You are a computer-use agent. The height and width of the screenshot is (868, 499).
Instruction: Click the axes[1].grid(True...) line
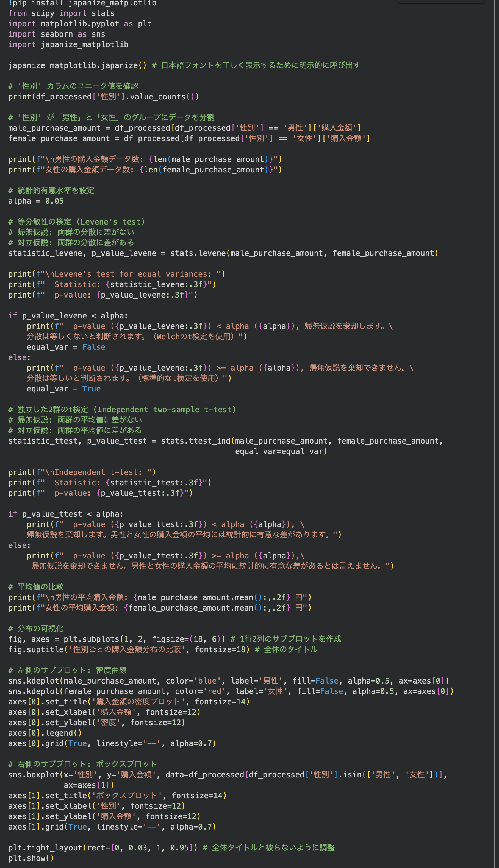[x=112, y=827]
